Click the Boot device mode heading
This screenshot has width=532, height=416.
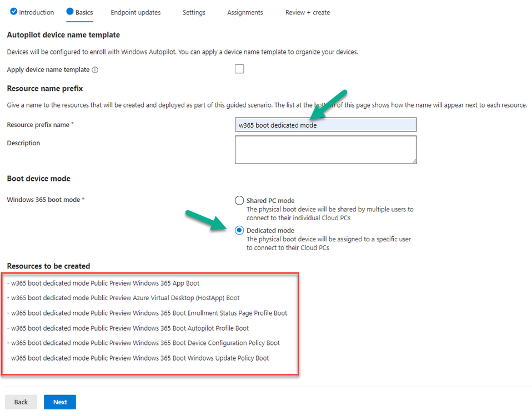click(x=39, y=179)
